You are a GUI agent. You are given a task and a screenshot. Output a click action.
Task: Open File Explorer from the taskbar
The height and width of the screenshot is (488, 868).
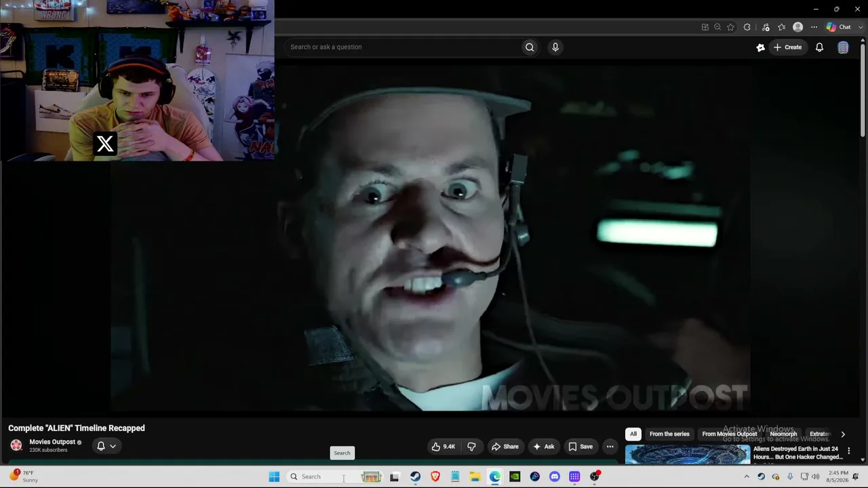[x=475, y=476]
